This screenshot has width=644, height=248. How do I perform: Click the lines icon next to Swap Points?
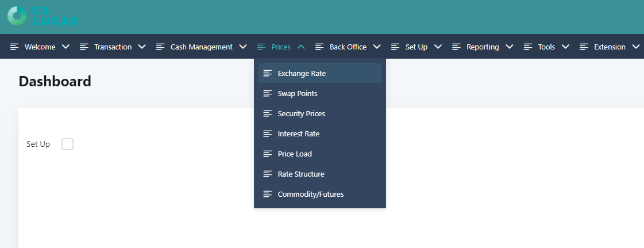pyautogui.click(x=268, y=93)
